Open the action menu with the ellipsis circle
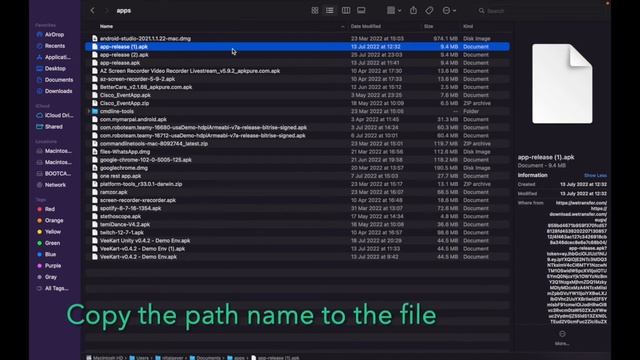The width and height of the screenshot is (640, 360). tap(449, 11)
